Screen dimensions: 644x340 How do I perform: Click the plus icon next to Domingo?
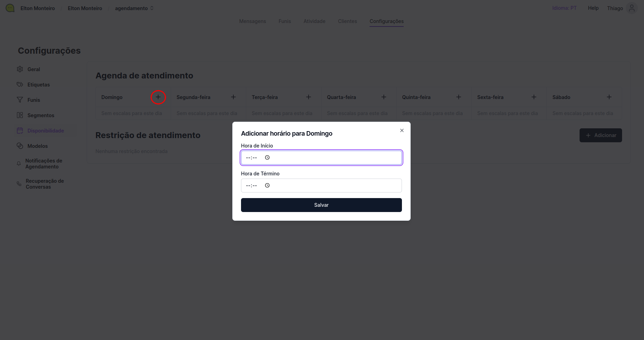click(158, 97)
